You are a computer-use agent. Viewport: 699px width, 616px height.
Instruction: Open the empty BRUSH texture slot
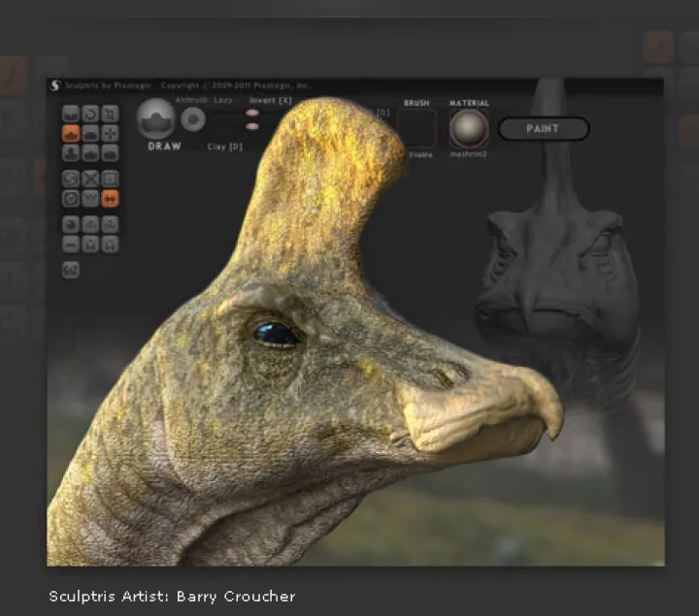point(416,129)
